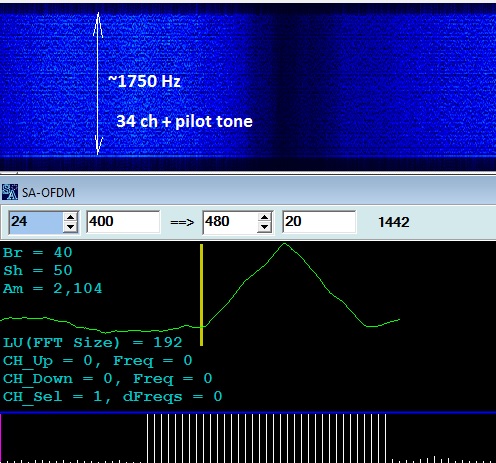Click the white carrier lines spectrum area
Viewport: 496px width, 463px height.
(267, 437)
